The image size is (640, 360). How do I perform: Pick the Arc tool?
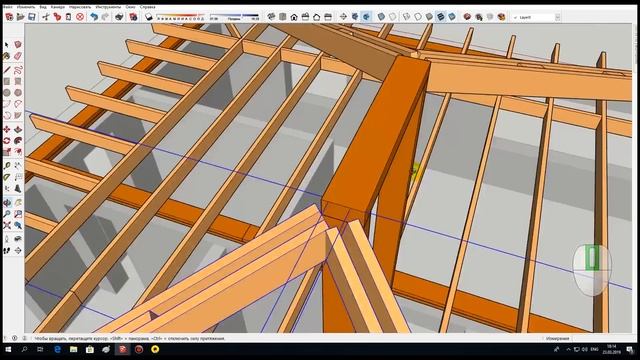pyautogui.click(x=7, y=104)
